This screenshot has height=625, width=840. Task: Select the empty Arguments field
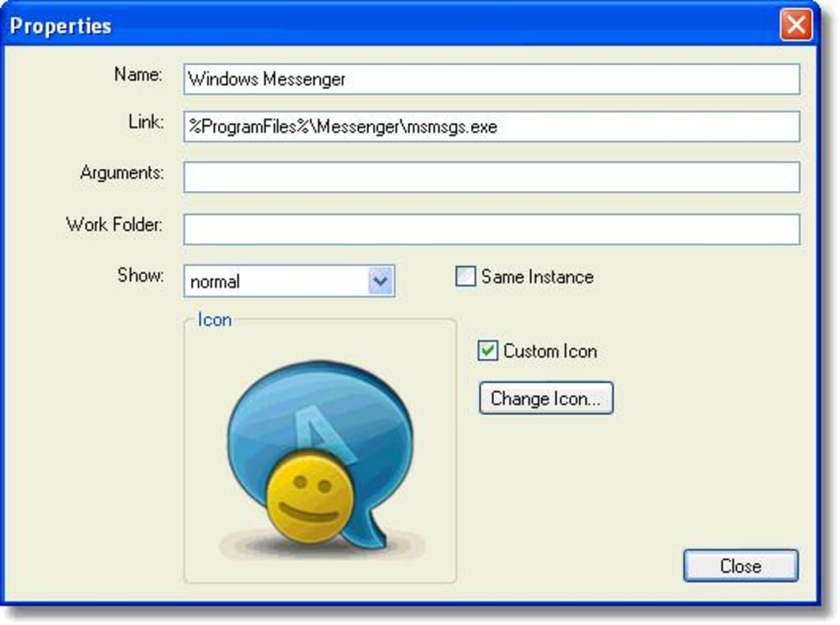[492, 177]
